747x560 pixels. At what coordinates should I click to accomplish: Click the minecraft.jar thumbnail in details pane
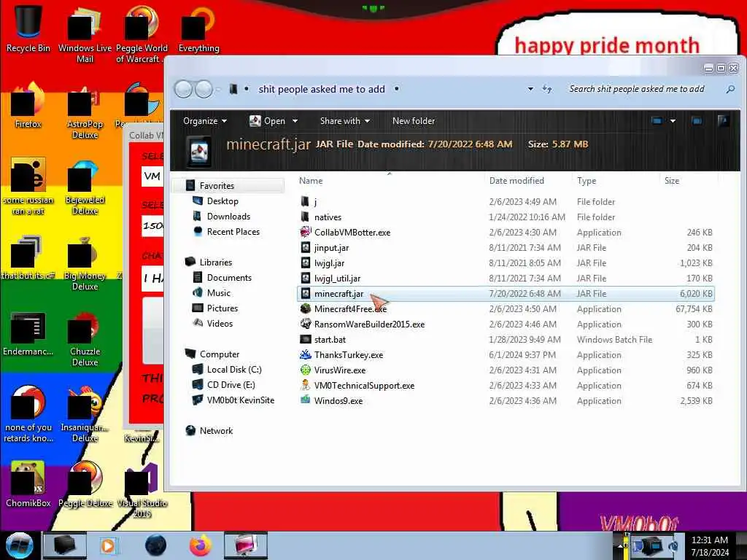coord(200,151)
